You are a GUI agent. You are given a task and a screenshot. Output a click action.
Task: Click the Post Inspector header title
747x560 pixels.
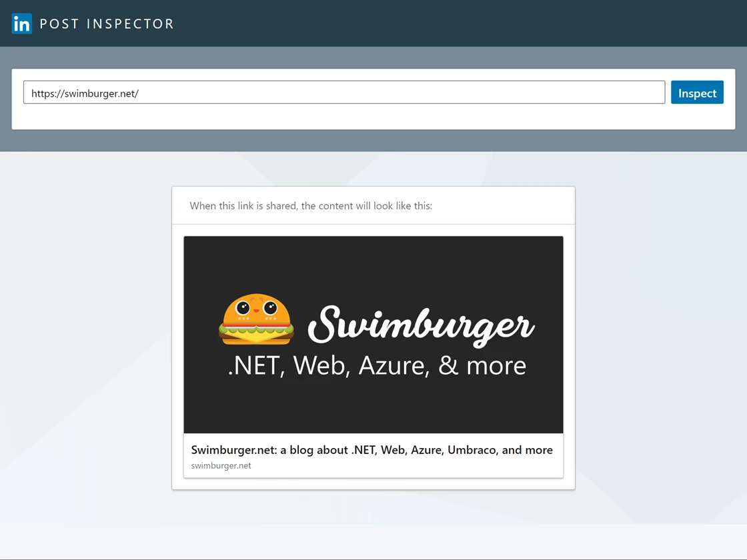[x=107, y=24]
